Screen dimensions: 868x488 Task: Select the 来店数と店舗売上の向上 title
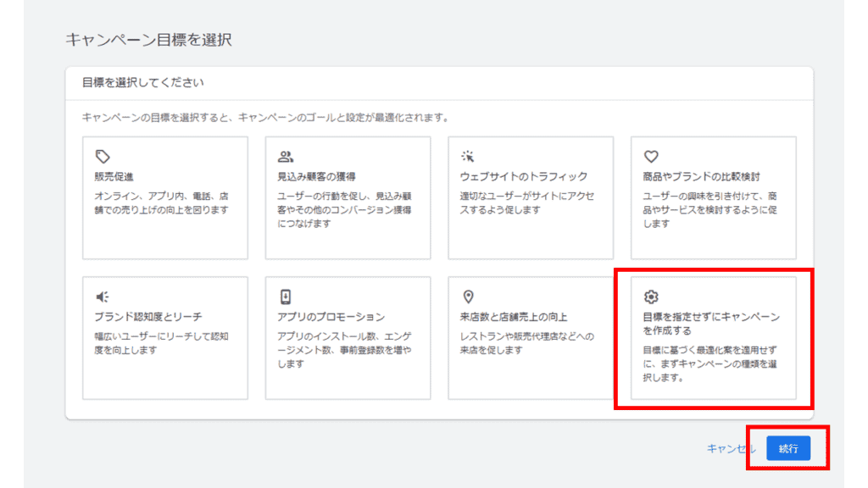pos(515,317)
